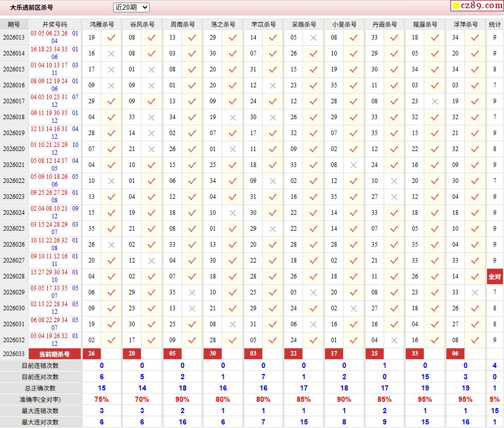Click the 最大连对次数 row label
The width and height of the screenshot is (504, 428).
pos(40,422)
